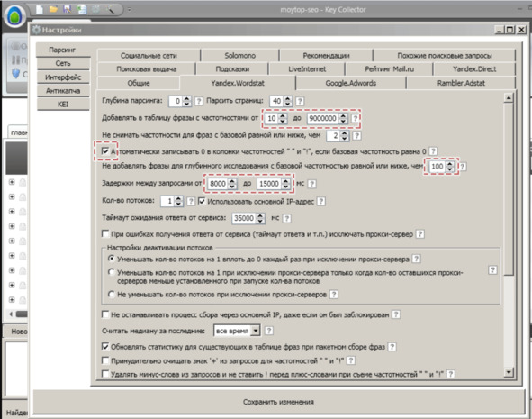Viewport: 532px width, 419px height.
Task: Click stepper of timeout 35000
Action: pos(260,218)
